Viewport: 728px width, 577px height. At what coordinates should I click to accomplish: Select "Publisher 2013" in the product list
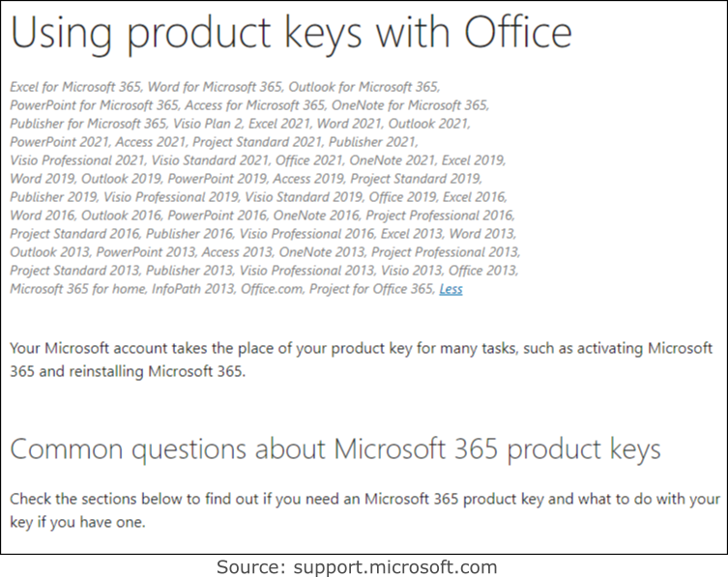189,271
